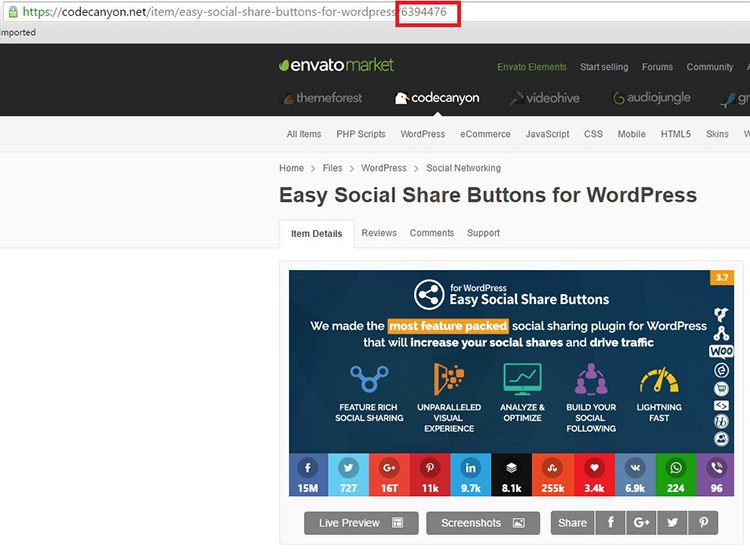Image resolution: width=750 pixels, height=553 pixels.
Task: Click Google+ 16T counter tile
Action: tap(389, 475)
